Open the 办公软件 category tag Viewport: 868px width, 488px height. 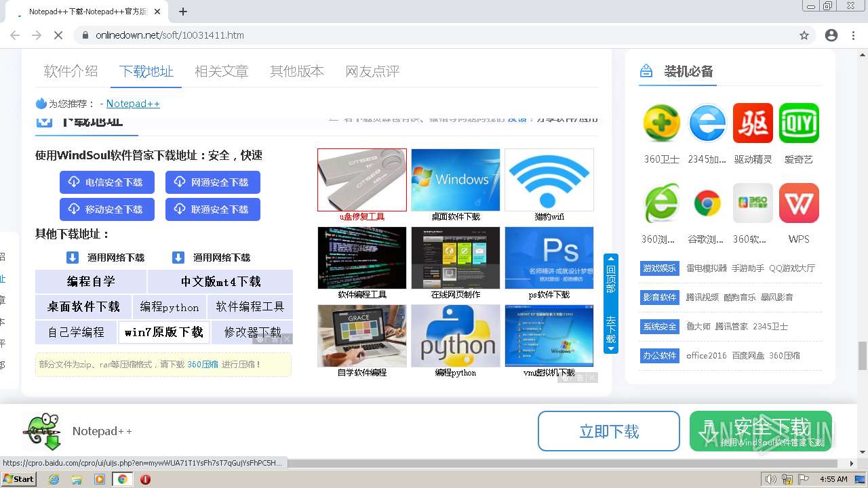point(659,356)
